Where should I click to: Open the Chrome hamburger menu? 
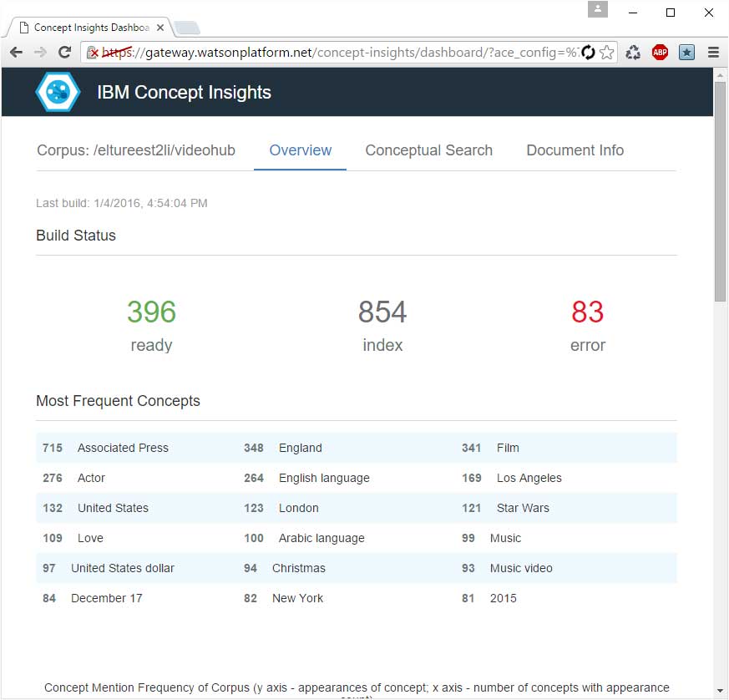click(714, 52)
